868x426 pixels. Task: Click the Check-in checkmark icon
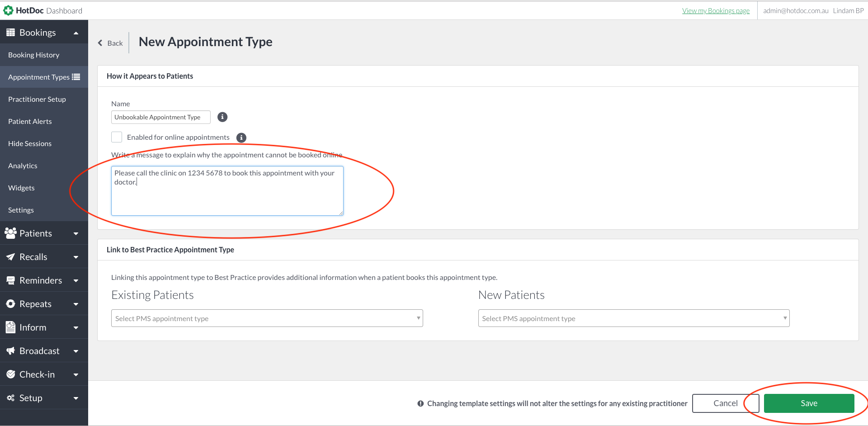[10, 374]
